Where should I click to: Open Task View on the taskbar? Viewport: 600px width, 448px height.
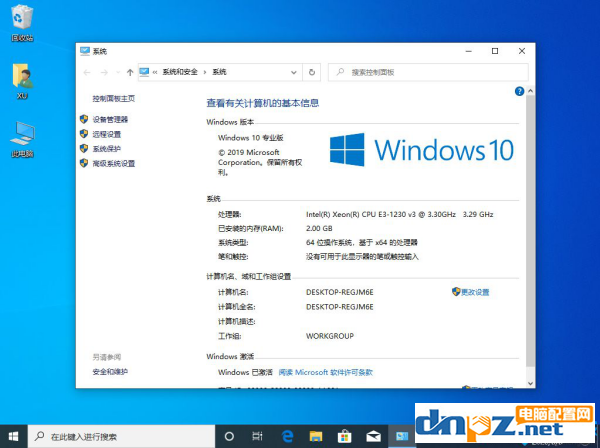(x=258, y=436)
